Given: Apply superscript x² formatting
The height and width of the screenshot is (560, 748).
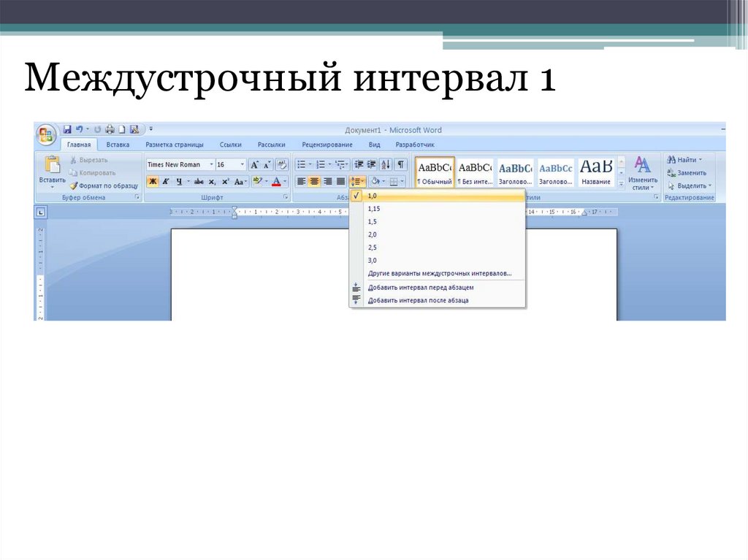Looking at the screenshot, I should point(225,182).
